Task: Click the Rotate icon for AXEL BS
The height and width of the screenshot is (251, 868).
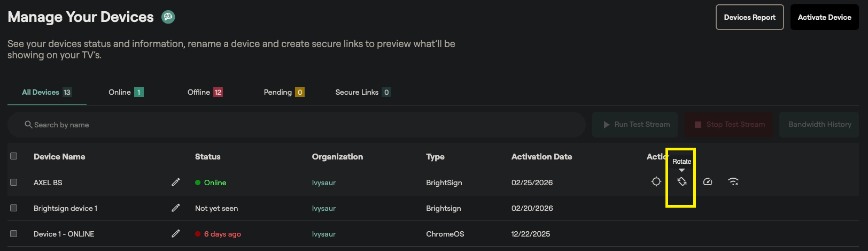Action: (x=681, y=182)
